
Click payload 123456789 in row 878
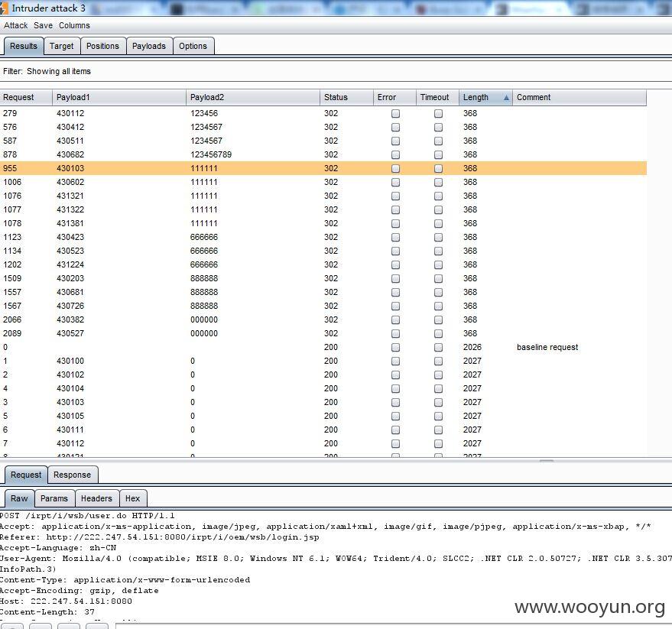211,154
